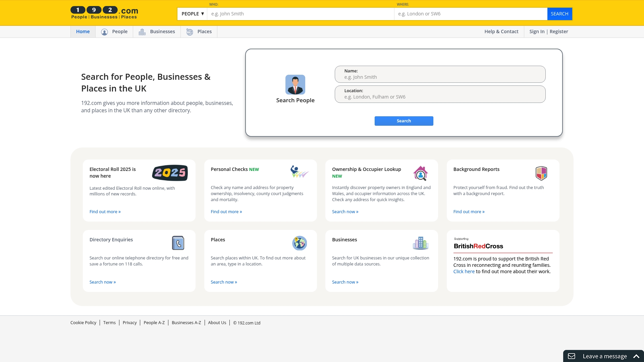Viewport: 644px width, 362px height.
Task: Click the Ownership & Occupier Lookup heading
Action: (367, 169)
